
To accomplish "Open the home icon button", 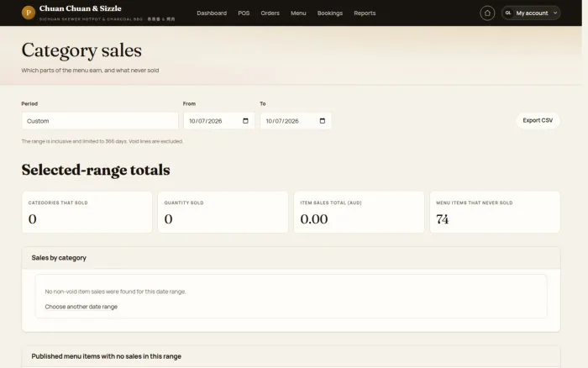I will (487, 13).
